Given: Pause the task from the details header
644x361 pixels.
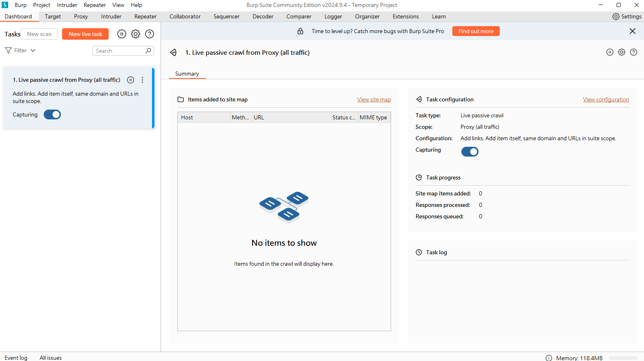Looking at the screenshot, I should click(610, 52).
